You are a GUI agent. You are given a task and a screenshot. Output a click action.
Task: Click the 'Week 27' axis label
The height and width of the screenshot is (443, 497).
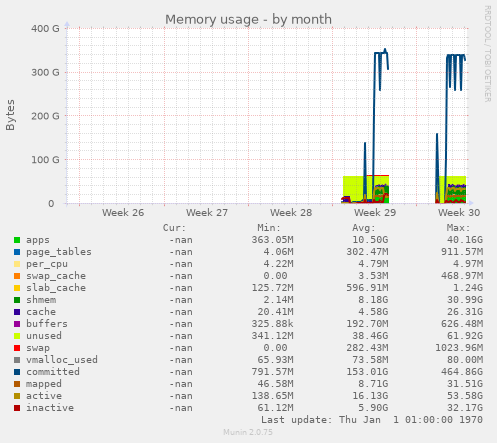point(207,213)
